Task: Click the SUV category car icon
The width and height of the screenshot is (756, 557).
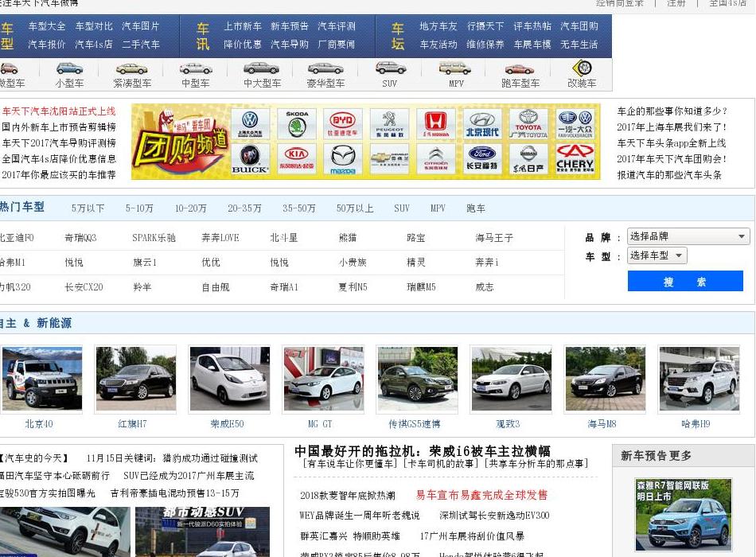Action: tap(390, 68)
